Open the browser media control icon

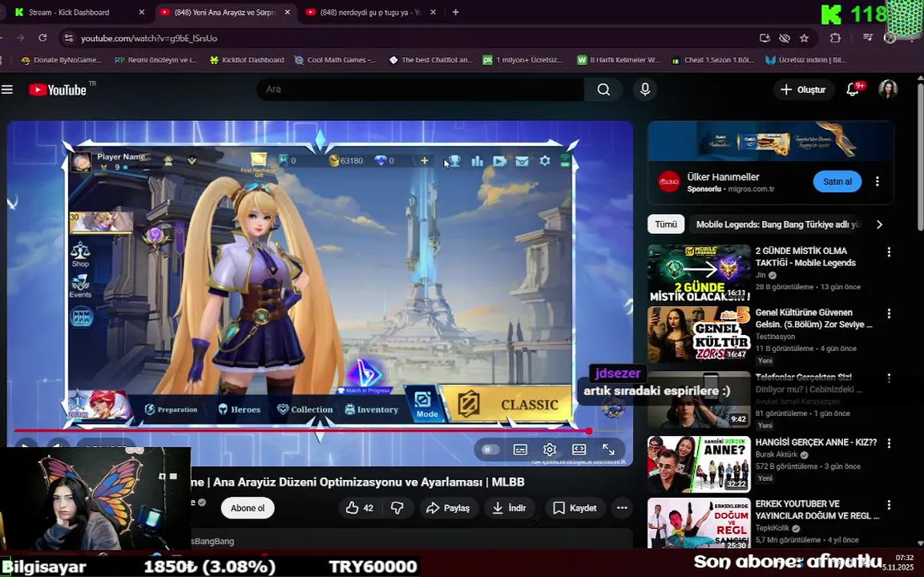click(x=867, y=38)
